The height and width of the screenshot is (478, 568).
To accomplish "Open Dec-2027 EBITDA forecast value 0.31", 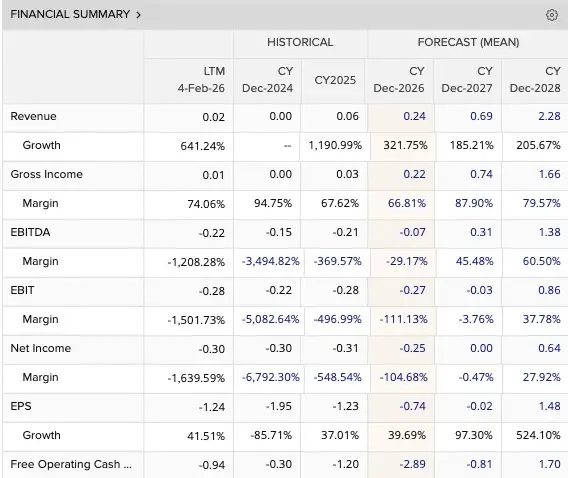I will coord(481,232).
